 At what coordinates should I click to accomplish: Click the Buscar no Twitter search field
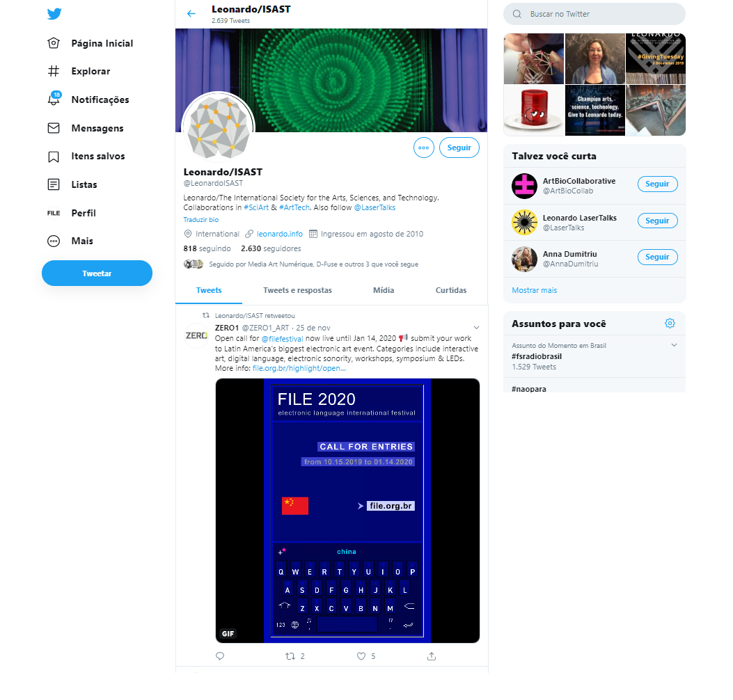click(594, 14)
